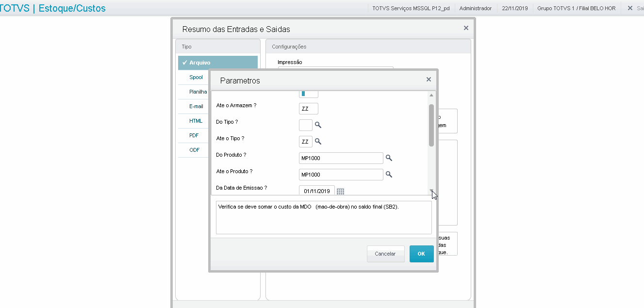The width and height of the screenshot is (644, 308).
Task: Open the search lookup for Ate o Tipo
Action: click(x=318, y=142)
